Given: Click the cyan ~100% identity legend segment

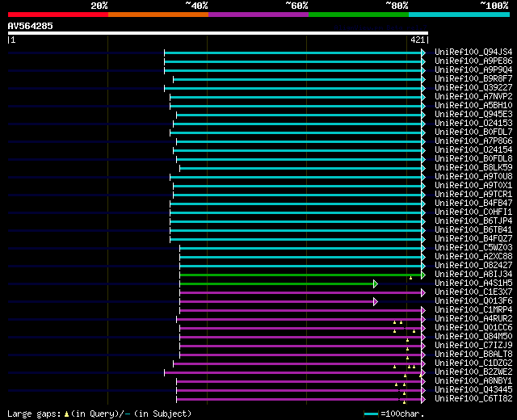Looking at the screenshot, I should point(459,15).
